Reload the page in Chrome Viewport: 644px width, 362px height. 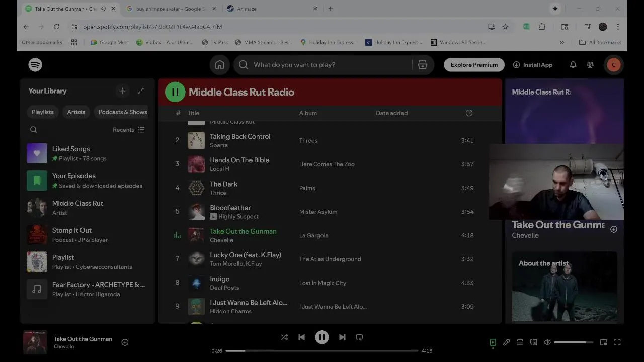coord(56,27)
